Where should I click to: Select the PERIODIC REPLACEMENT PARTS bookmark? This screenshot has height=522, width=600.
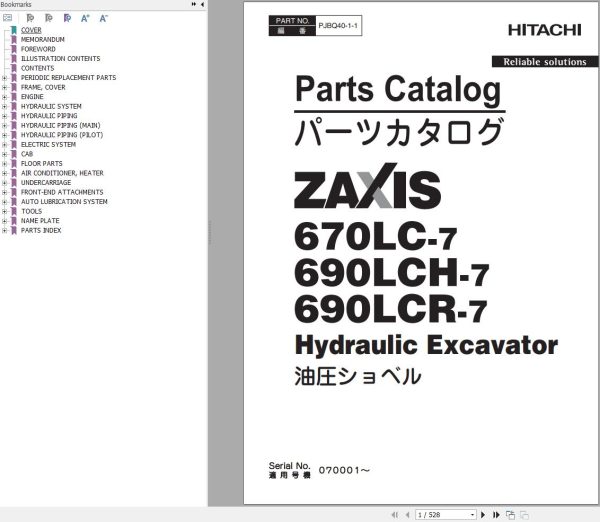68,78
